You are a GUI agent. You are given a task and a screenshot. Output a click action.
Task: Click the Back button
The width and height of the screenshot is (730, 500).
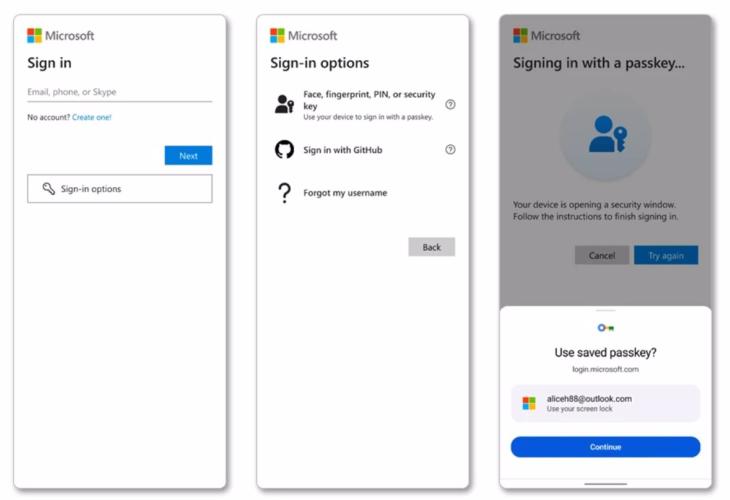pos(432,247)
